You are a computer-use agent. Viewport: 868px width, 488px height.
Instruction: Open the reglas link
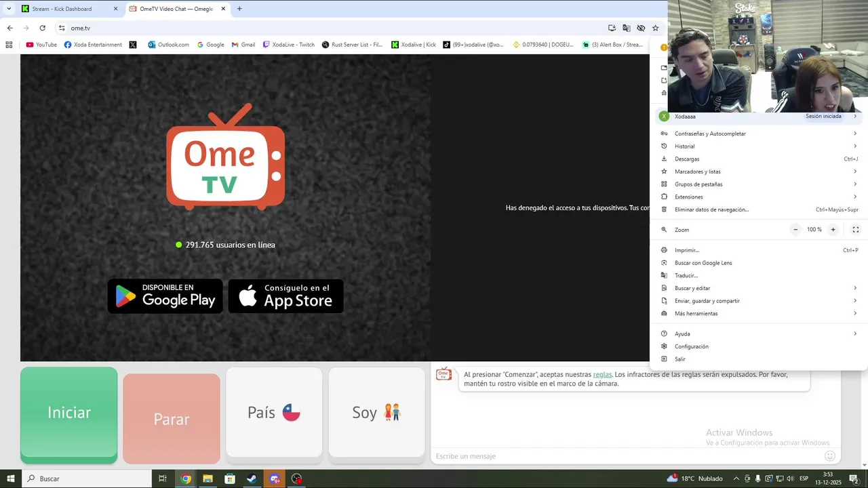tap(602, 374)
